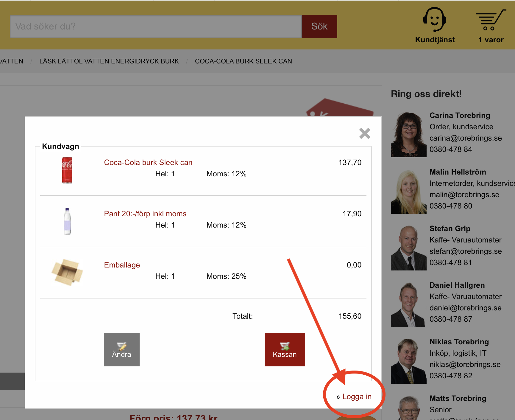Screen dimensions: 515x420
Task: Open the Emballage item link
Action: tap(122, 265)
